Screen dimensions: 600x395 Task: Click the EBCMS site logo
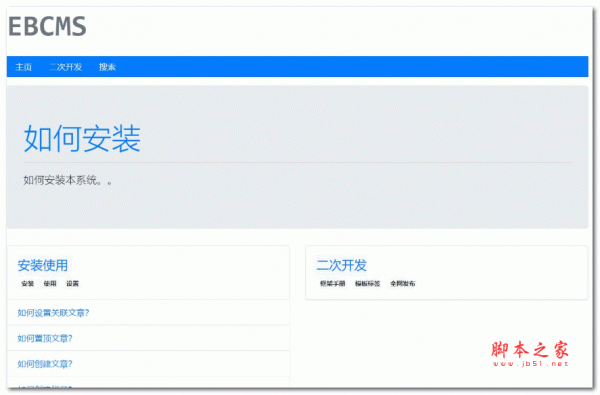47,27
